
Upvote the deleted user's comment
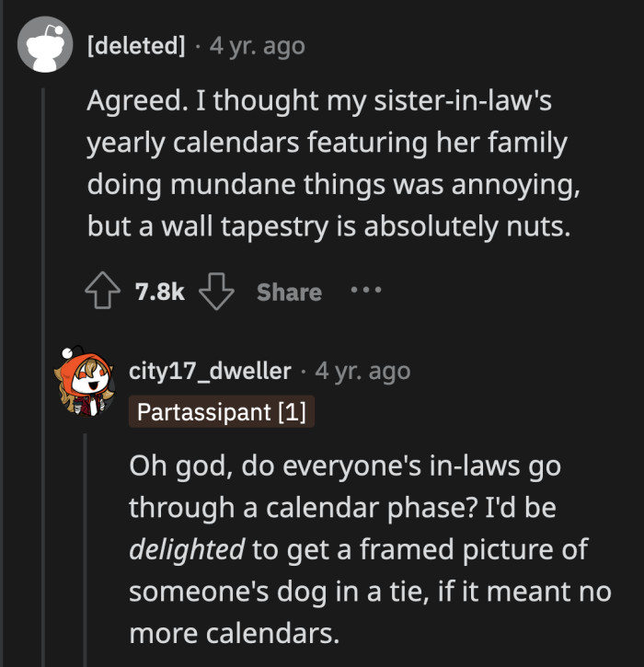coord(104,292)
